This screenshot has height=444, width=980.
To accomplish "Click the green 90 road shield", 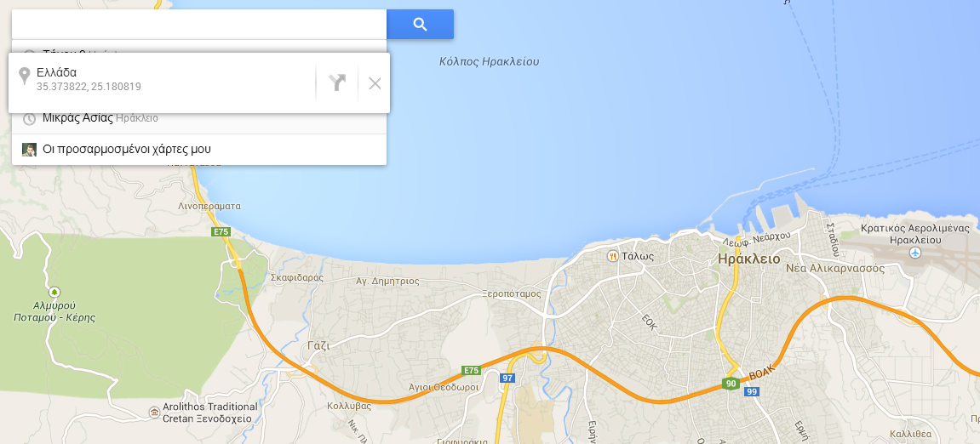I will [x=731, y=384].
